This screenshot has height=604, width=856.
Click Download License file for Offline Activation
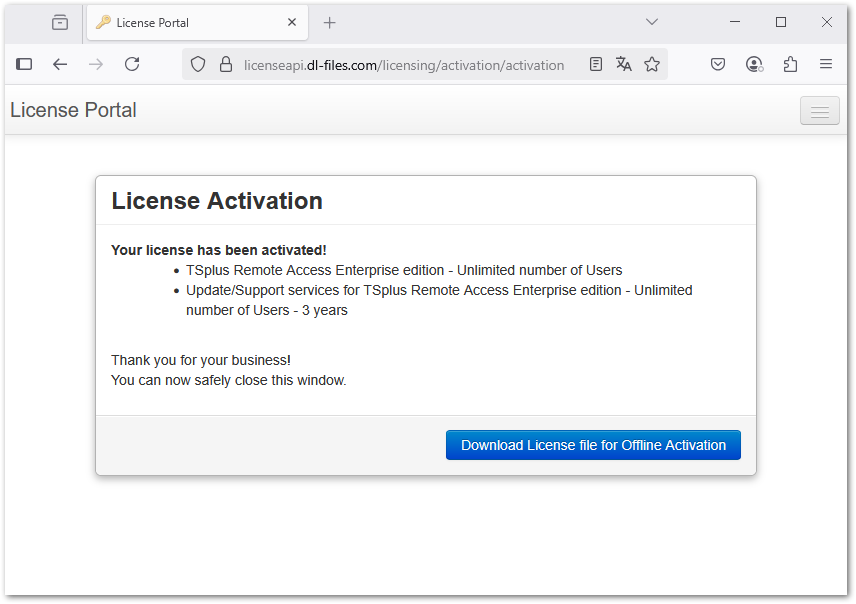(x=593, y=445)
